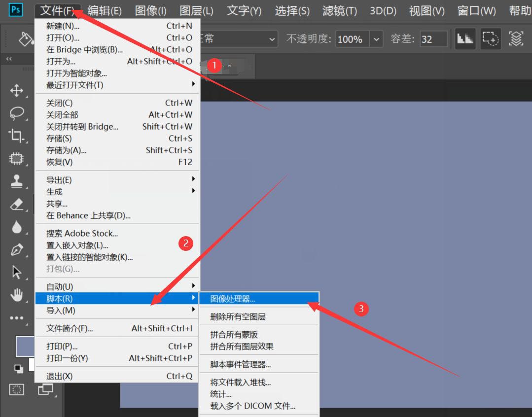Expand 最近打开文件(T) submenu
The image size is (532, 417).
pyautogui.click(x=117, y=85)
